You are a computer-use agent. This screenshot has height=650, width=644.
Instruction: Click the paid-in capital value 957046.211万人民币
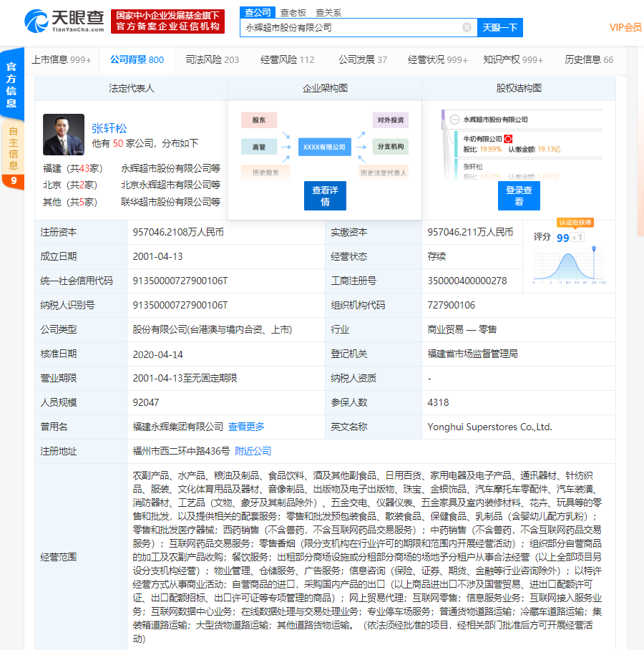(470, 232)
